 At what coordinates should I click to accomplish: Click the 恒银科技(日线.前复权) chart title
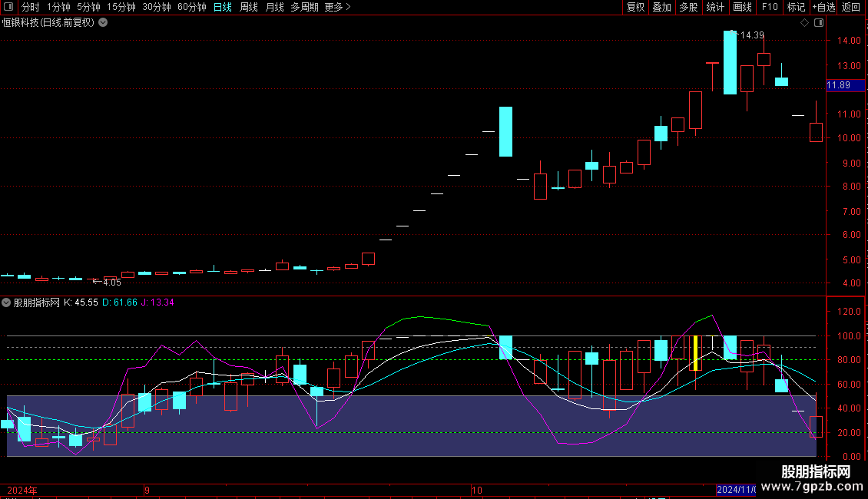click(48, 23)
